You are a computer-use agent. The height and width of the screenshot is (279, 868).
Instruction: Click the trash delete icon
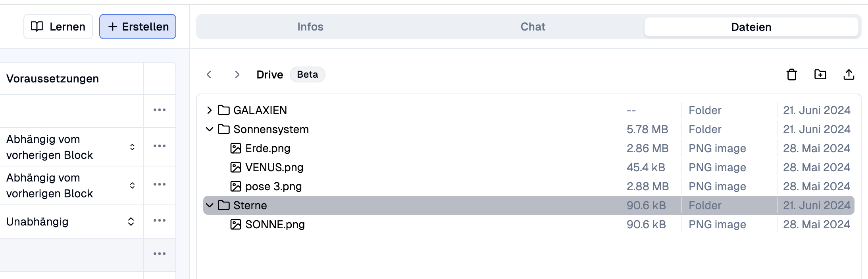point(791,75)
